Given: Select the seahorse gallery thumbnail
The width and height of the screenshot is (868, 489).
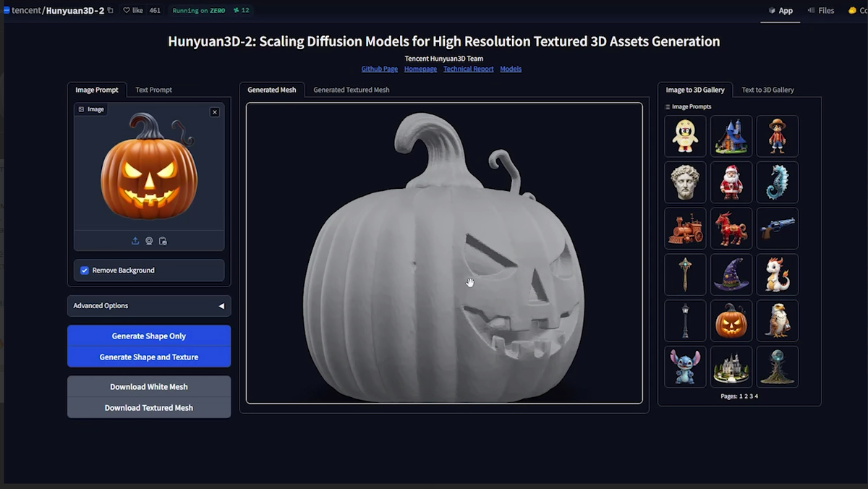Looking at the screenshot, I should [x=778, y=182].
